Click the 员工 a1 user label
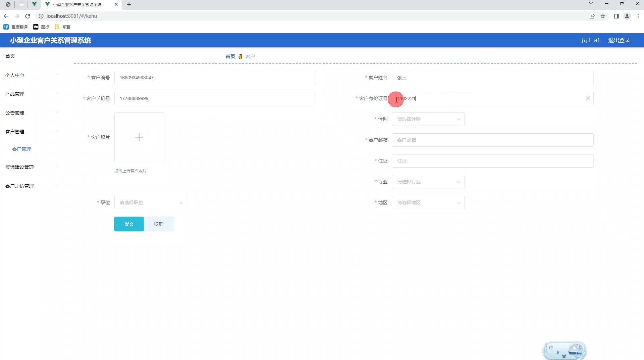 coord(590,40)
